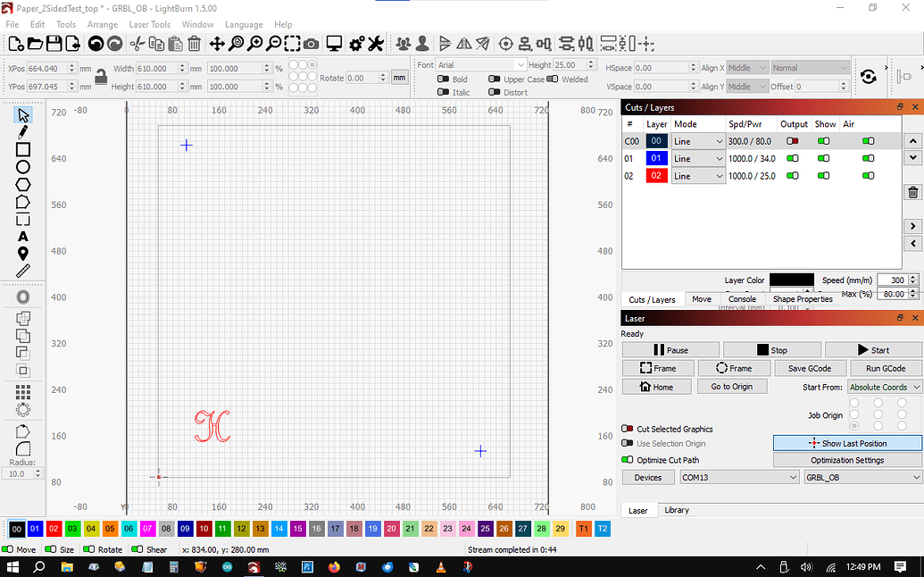Image resolution: width=924 pixels, height=577 pixels.
Task: Click the Offset shapes tool
Action: point(23,297)
